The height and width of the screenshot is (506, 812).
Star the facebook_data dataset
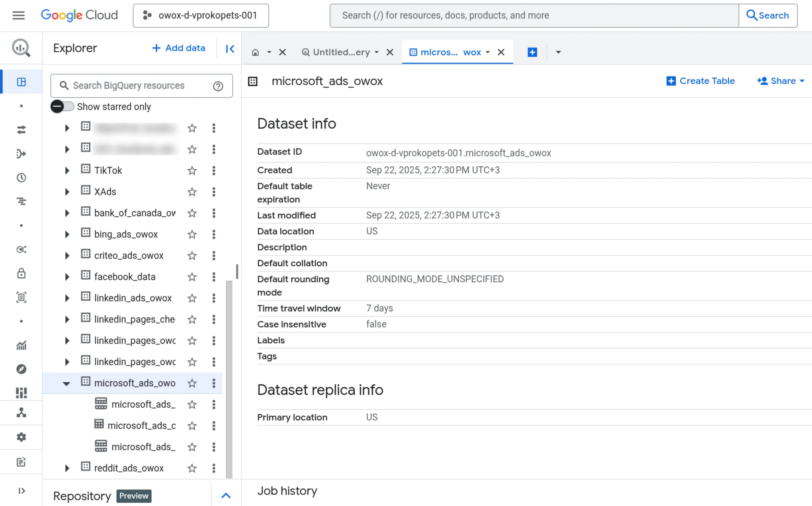coord(192,277)
